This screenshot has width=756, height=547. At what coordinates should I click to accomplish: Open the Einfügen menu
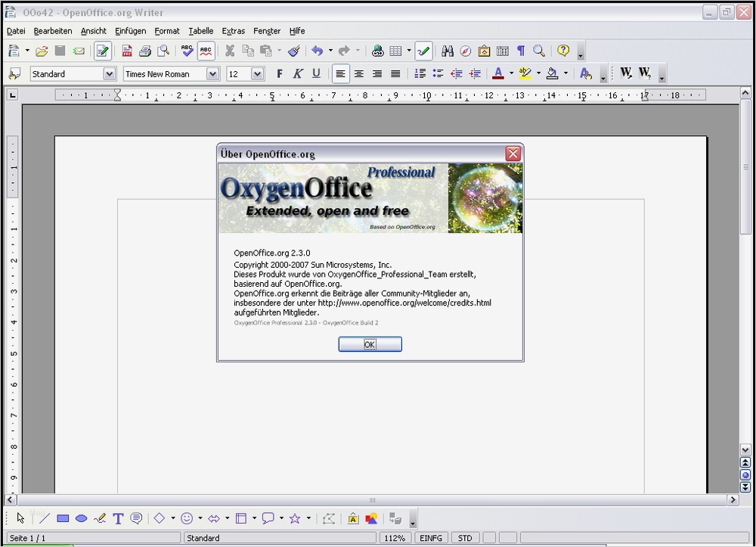click(x=130, y=31)
